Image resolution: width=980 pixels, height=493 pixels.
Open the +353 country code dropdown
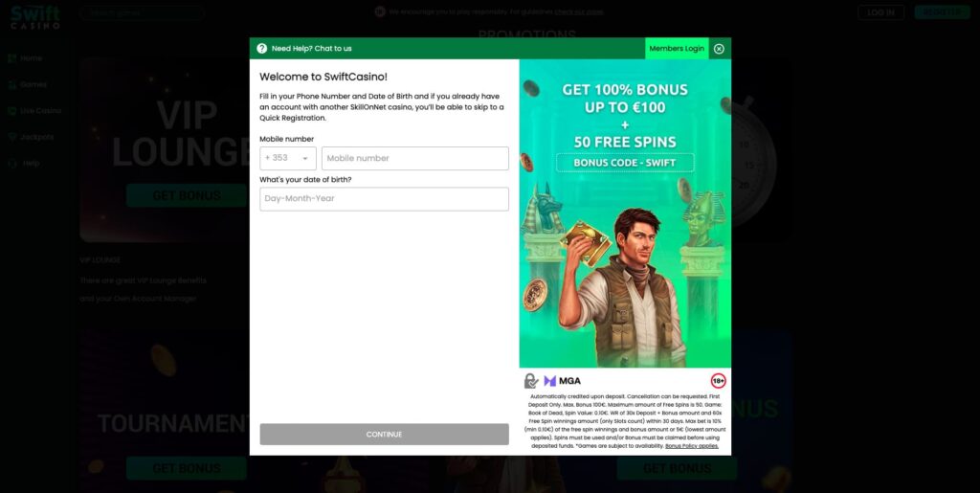288,158
